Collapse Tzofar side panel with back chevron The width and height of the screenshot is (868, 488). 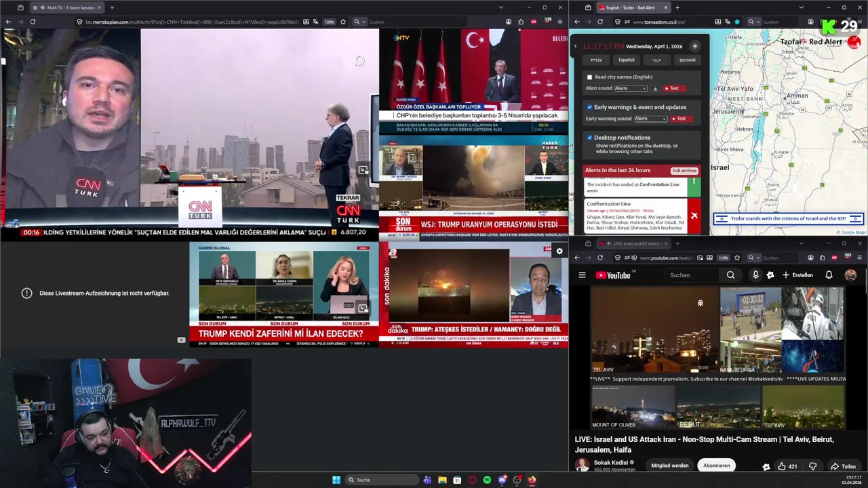[576, 46]
